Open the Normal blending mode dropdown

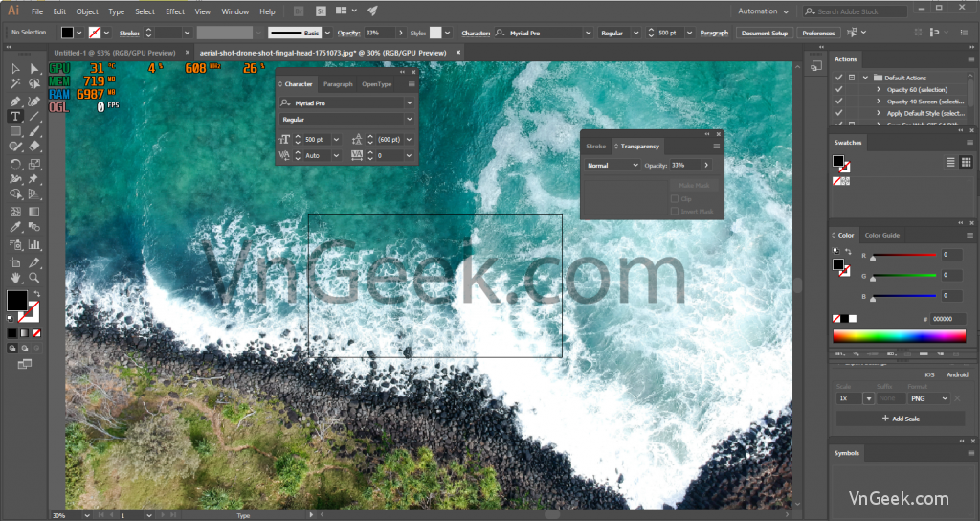pyautogui.click(x=612, y=165)
